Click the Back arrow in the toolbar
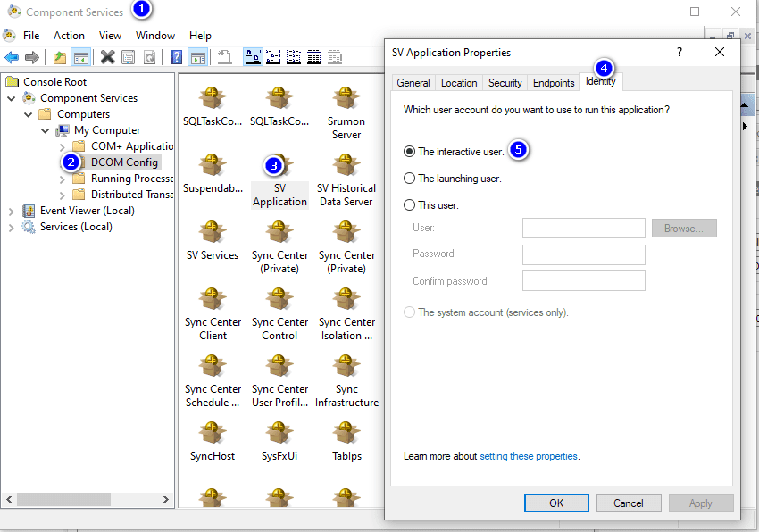Screen dimensions: 759x532 [x=12, y=58]
